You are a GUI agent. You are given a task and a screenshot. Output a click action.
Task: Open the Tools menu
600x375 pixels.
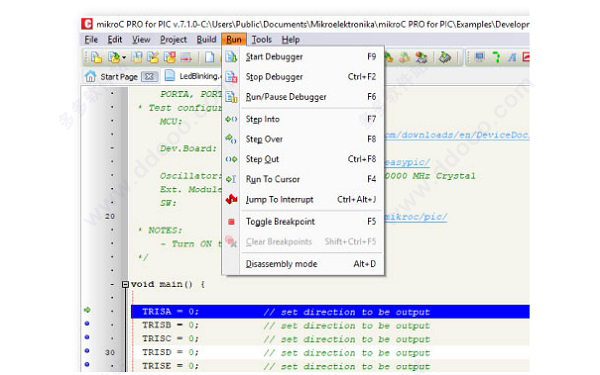pos(262,39)
